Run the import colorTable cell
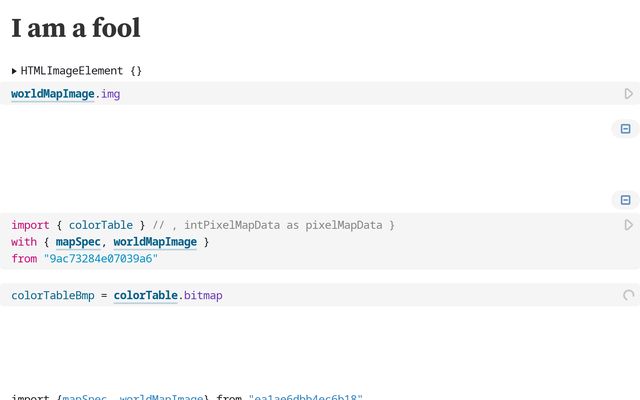 tap(628, 225)
